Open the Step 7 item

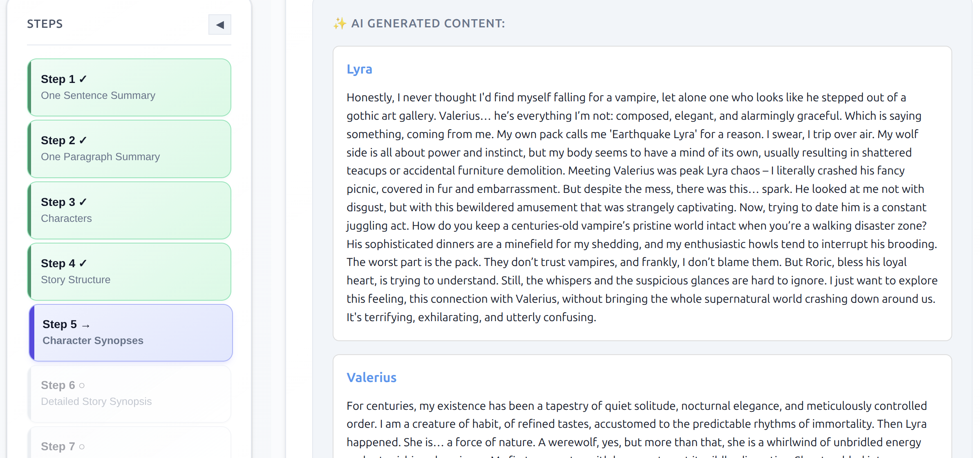pos(129,443)
